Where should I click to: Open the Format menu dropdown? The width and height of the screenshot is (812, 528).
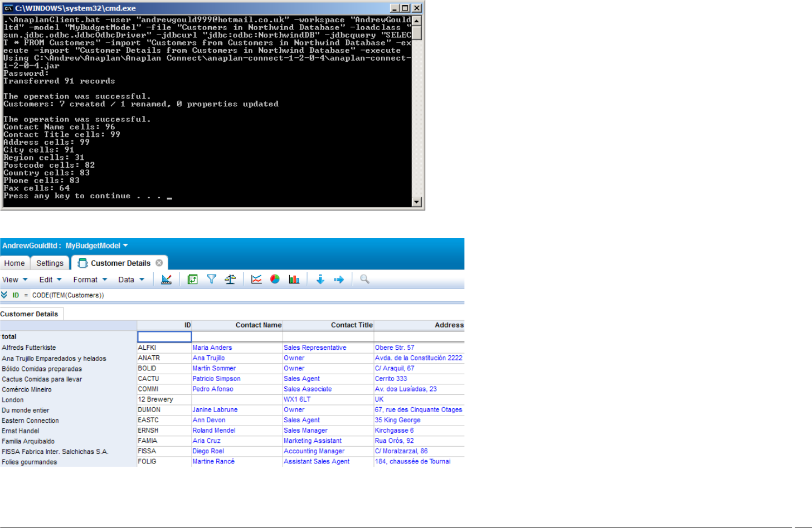[90, 280]
